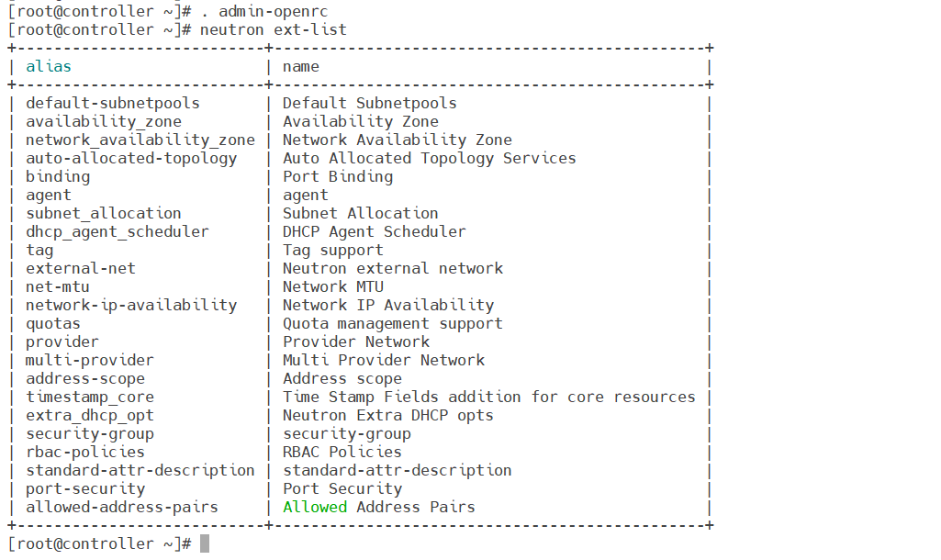Click the 'name' column header
The height and width of the screenshot is (560, 941).
point(301,67)
